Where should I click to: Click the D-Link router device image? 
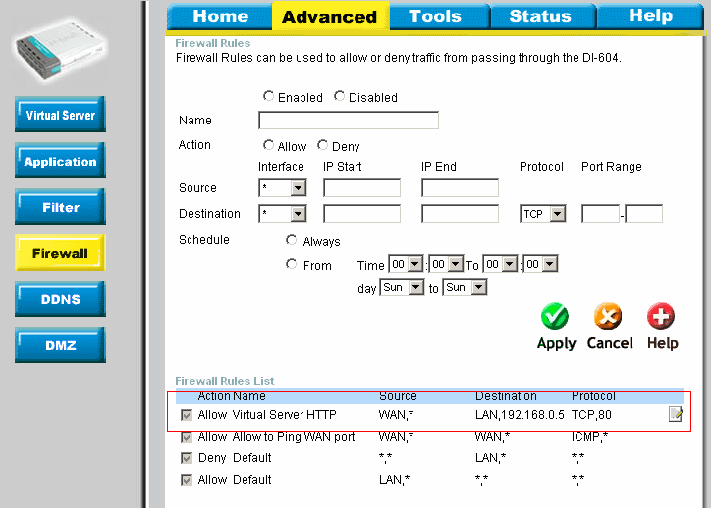click(62, 52)
